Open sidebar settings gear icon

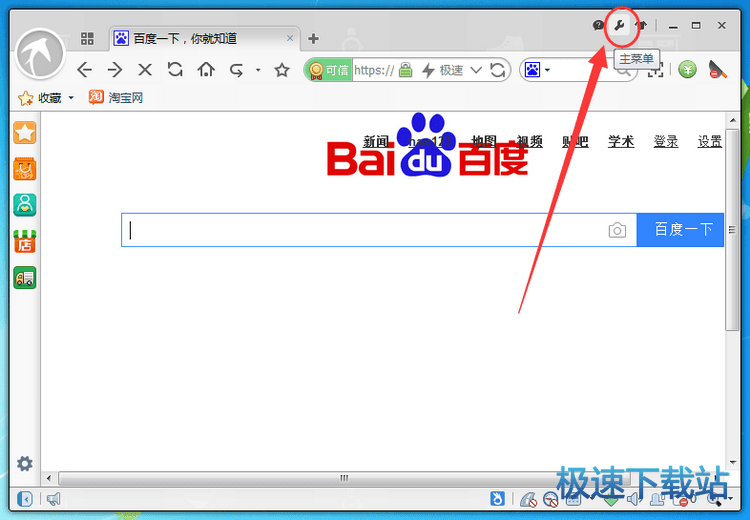[25, 464]
